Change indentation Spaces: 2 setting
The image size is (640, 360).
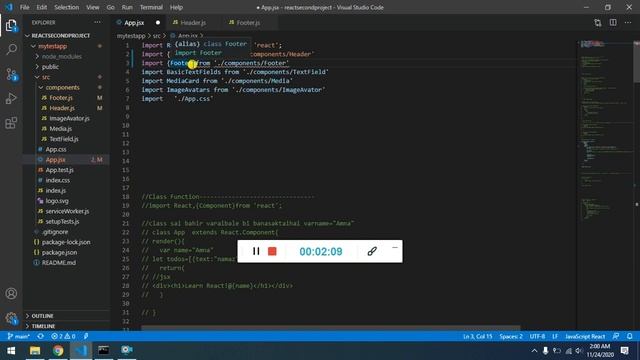511,336
